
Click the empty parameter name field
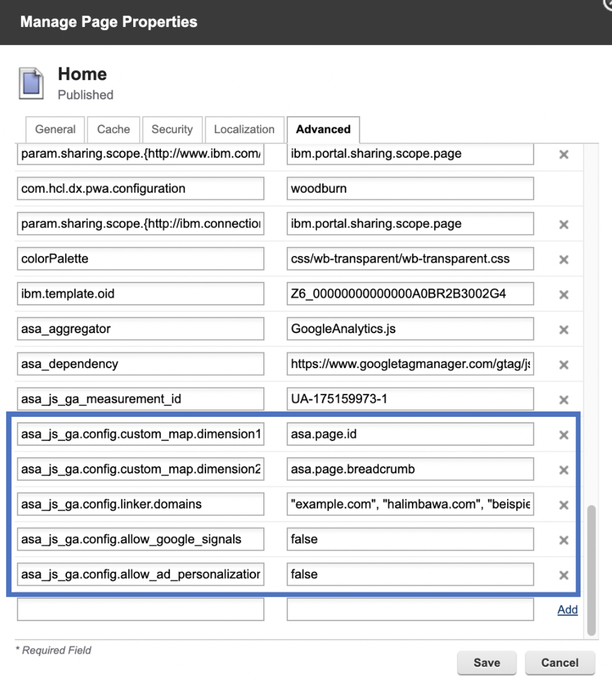click(x=140, y=609)
